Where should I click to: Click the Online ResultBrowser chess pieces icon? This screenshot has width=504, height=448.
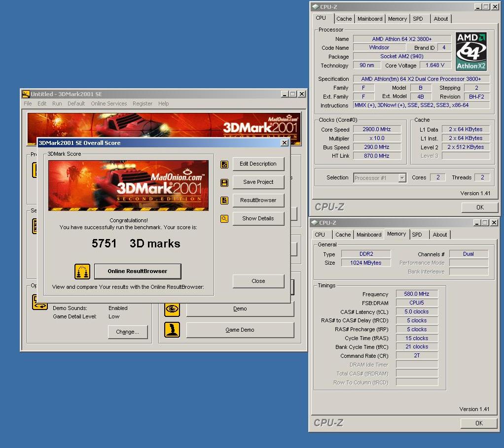pyautogui.click(x=82, y=272)
